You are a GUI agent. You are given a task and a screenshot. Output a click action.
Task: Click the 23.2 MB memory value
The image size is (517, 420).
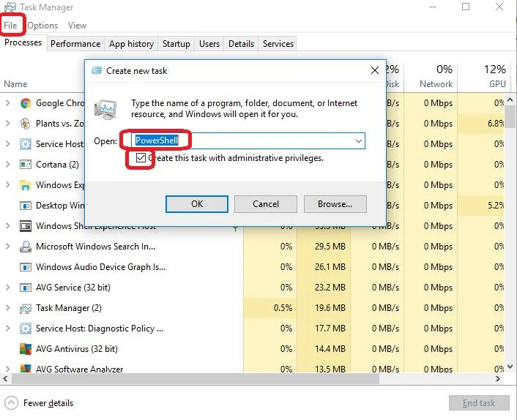click(x=330, y=288)
